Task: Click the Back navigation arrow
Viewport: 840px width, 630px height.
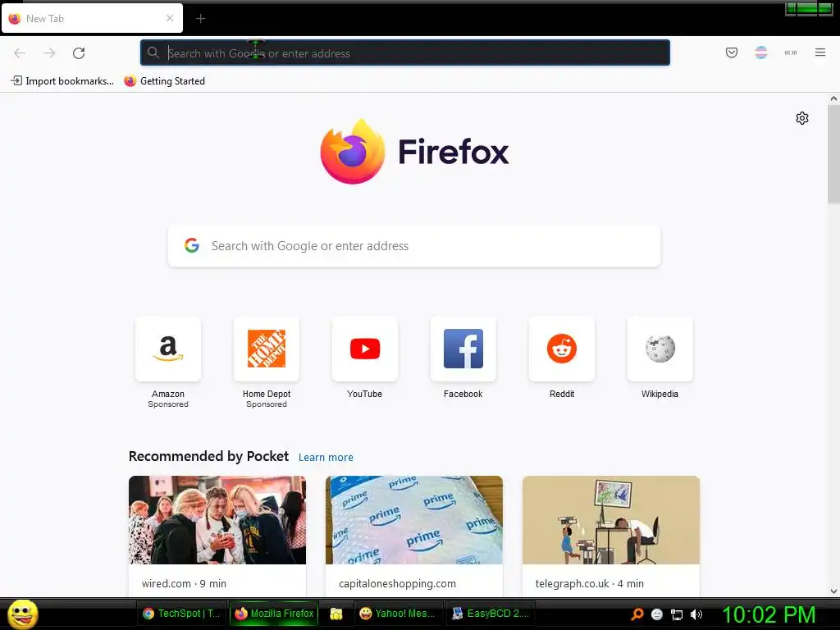Action: [20, 53]
